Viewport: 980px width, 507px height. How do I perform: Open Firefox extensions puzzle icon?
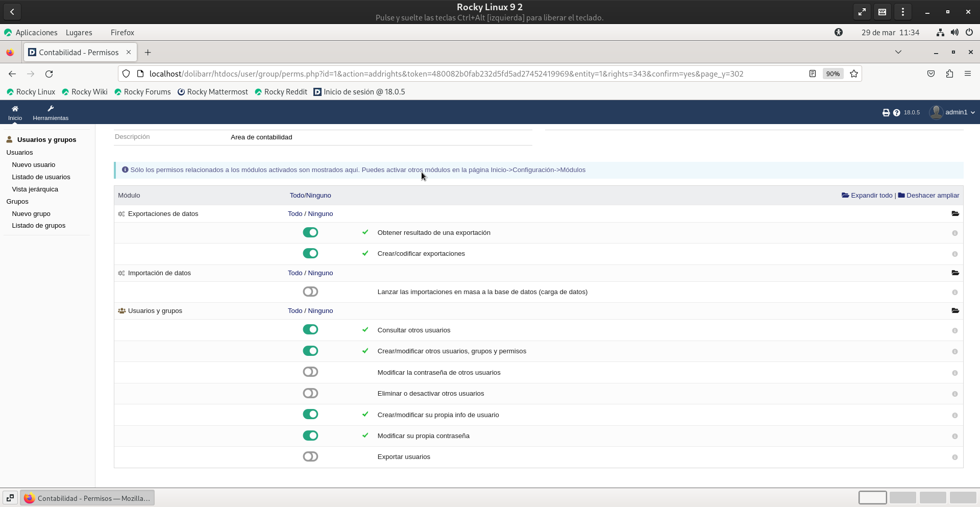click(949, 74)
